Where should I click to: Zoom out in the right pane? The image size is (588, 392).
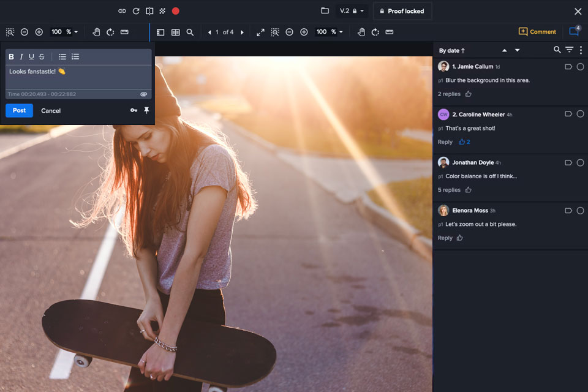pyautogui.click(x=289, y=32)
